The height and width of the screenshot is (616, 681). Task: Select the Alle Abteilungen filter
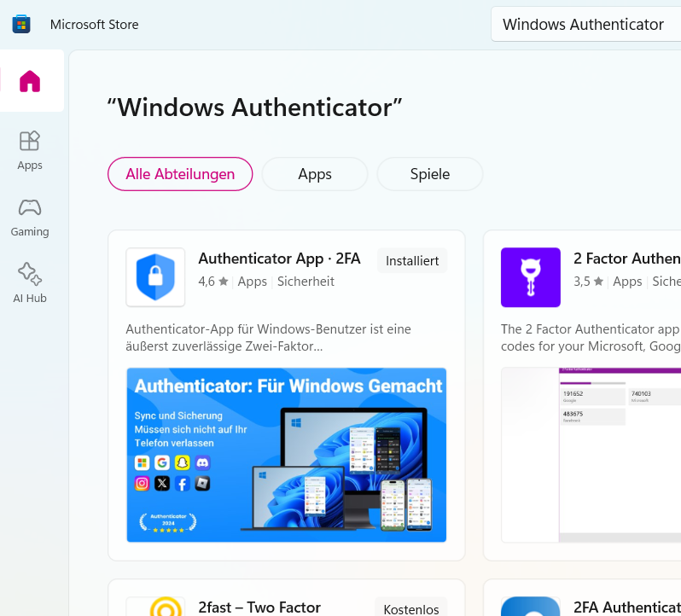point(180,174)
